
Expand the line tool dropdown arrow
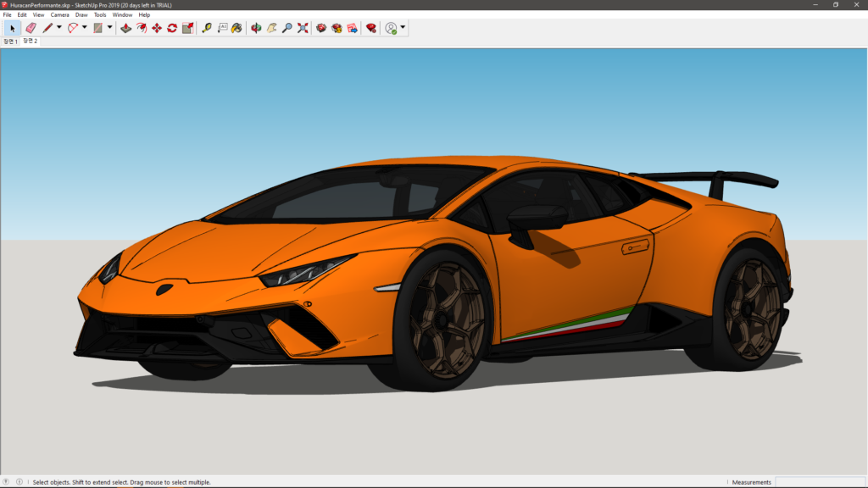(58, 28)
